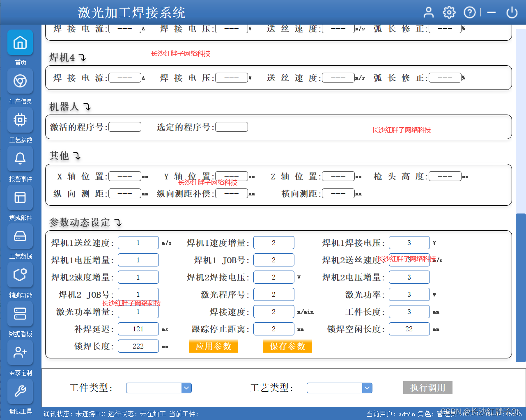526x420 pixels.
Task: Edit 补焊延迟 field showing 121
Action: (138, 329)
